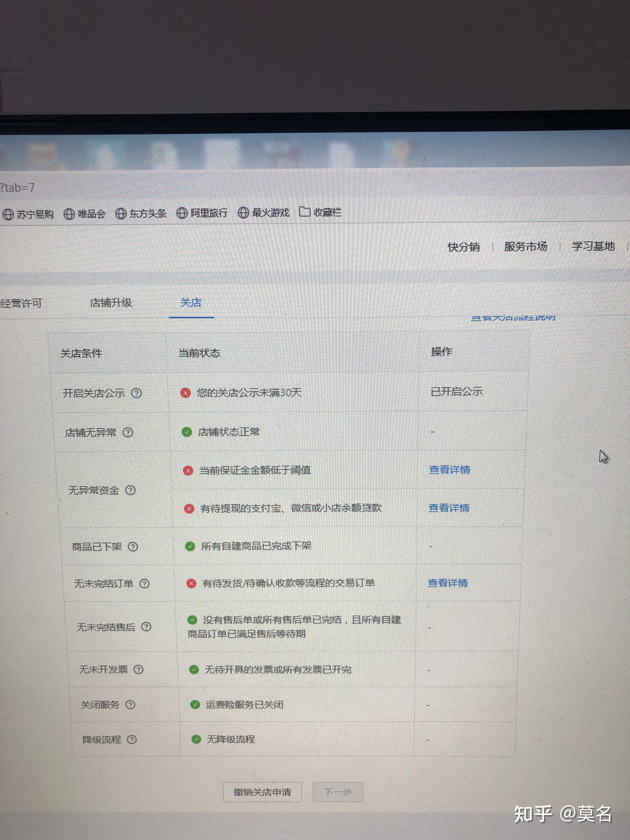Click green check icon for 所有自建商品已完成下架
The image size is (630, 840).
[190, 546]
